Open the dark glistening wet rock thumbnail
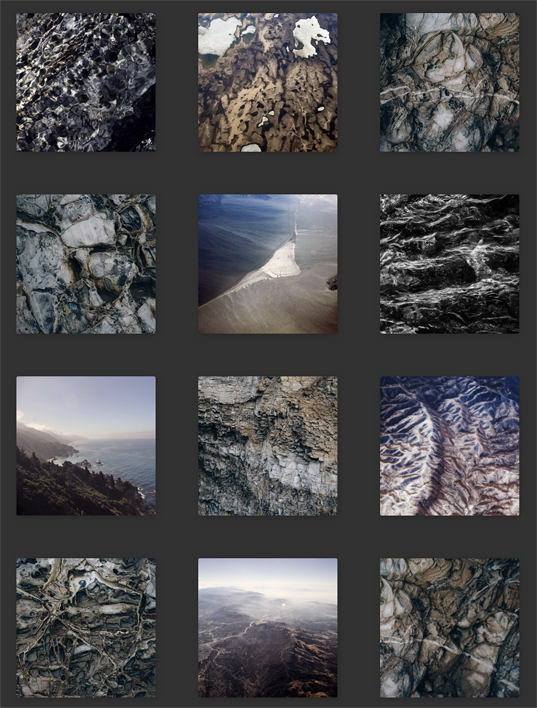The height and width of the screenshot is (708, 537). point(86,82)
